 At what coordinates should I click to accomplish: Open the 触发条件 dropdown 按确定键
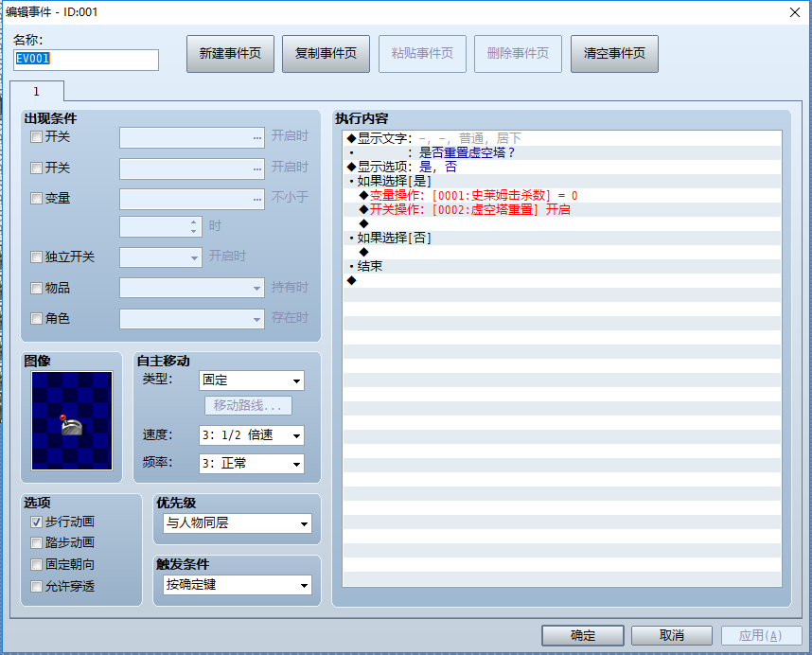point(238,585)
